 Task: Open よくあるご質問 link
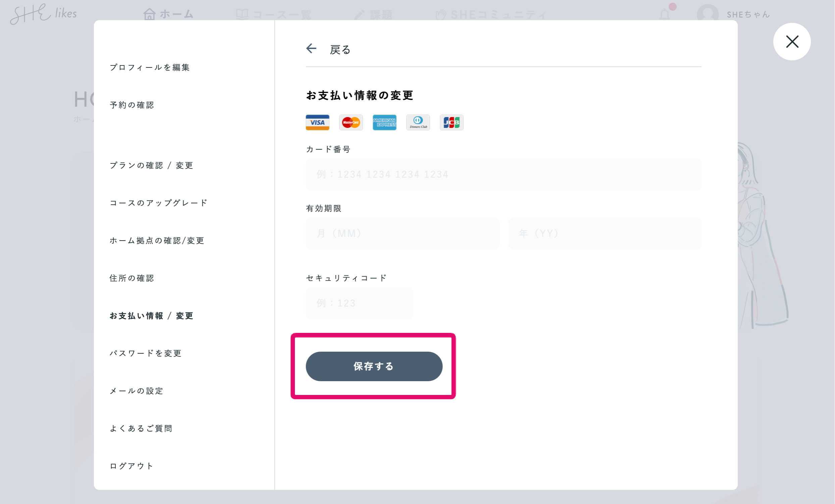tap(141, 429)
